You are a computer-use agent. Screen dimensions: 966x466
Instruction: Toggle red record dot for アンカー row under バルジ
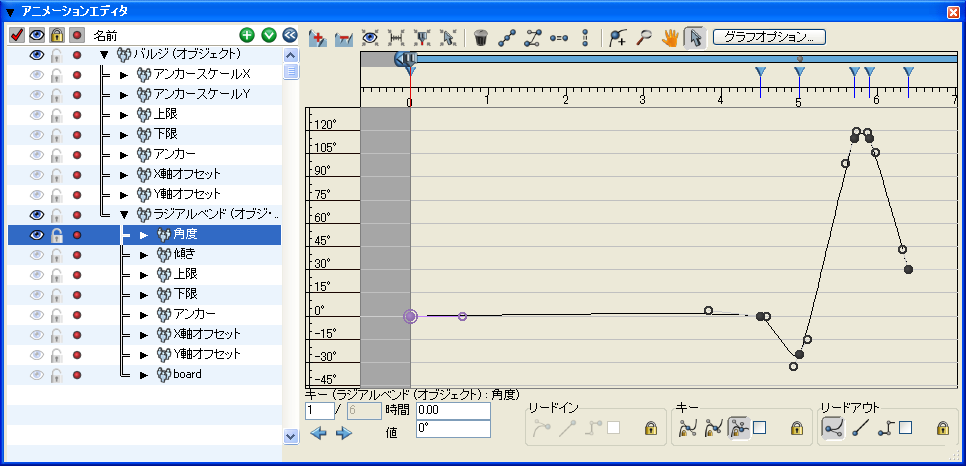coord(77,155)
